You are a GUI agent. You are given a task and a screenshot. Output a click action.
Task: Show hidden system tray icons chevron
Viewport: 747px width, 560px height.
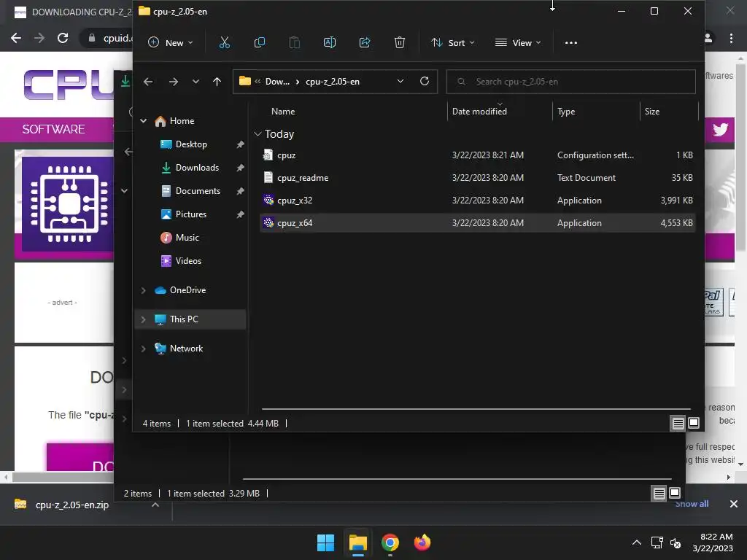click(x=636, y=542)
